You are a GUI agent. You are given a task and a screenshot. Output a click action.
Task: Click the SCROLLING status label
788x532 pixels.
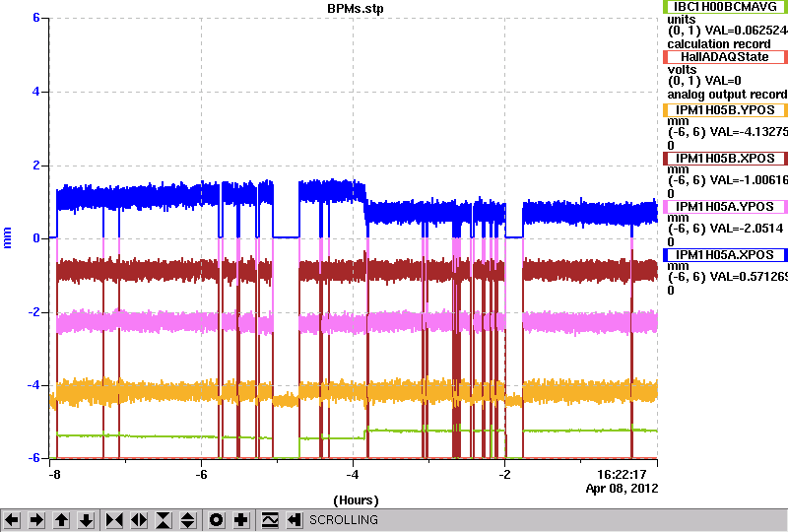[x=343, y=520]
